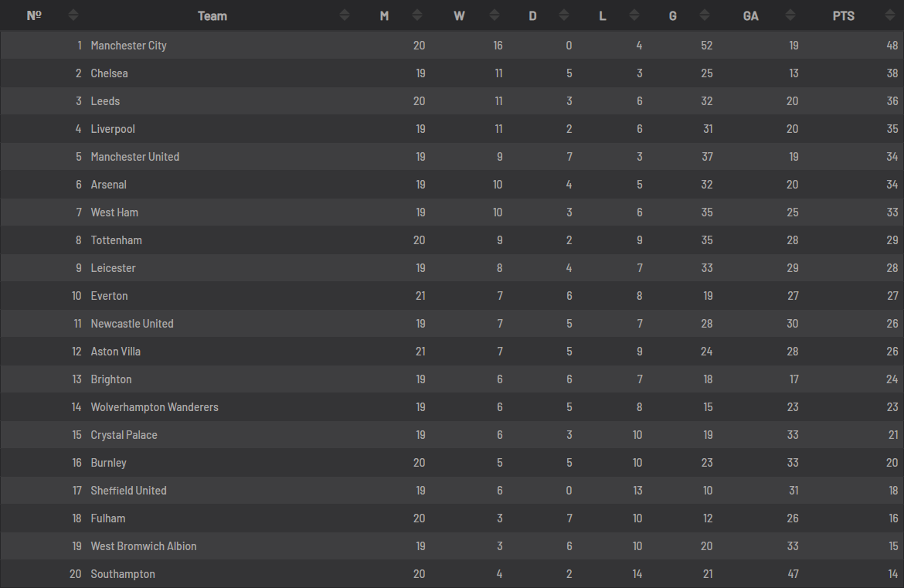Viewport: 904px width, 588px height.
Task: Open West Bromwich Albion team link
Action: point(144,546)
